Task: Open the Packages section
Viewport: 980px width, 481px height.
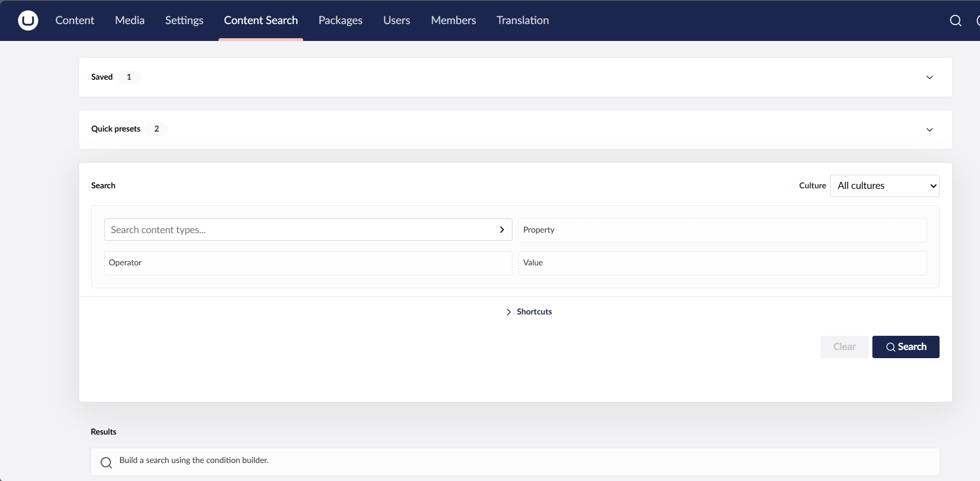Action: (x=340, y=20)
